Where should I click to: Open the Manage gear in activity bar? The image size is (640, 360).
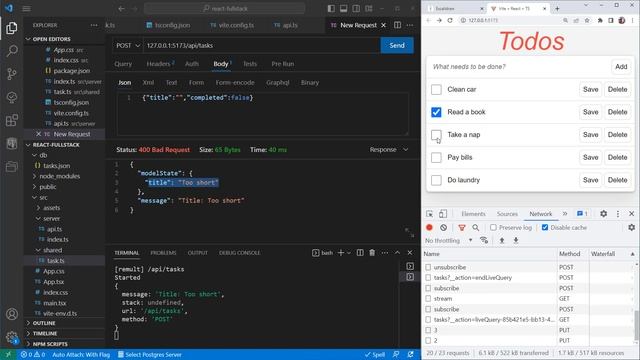click(x=12, y=337)
